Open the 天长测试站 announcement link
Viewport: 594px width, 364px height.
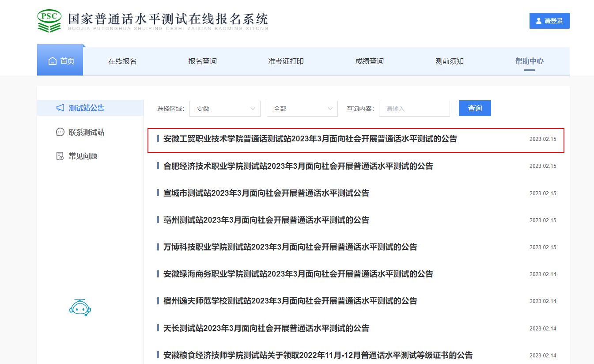click(266, 328)
